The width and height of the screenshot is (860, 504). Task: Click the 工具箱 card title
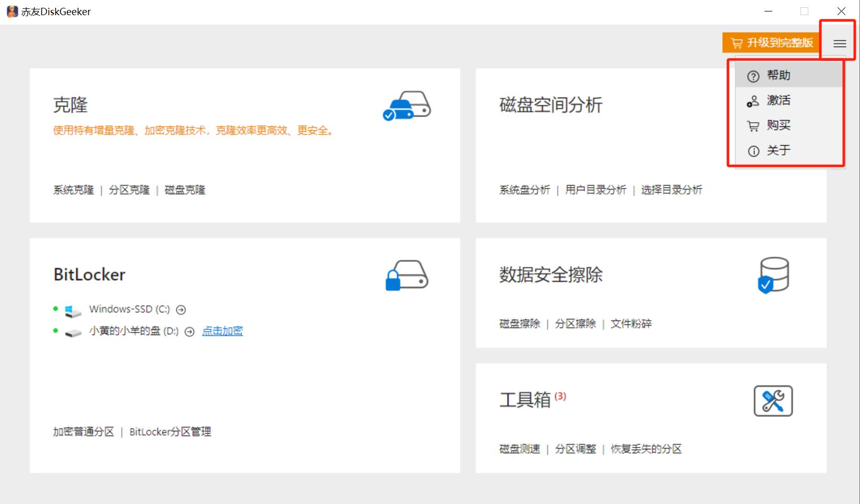(525, 400)
